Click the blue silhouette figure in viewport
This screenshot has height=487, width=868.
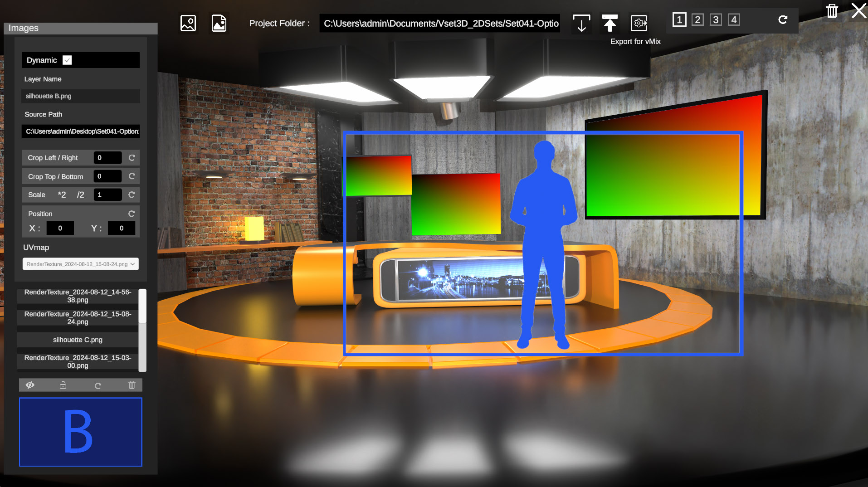544,245
